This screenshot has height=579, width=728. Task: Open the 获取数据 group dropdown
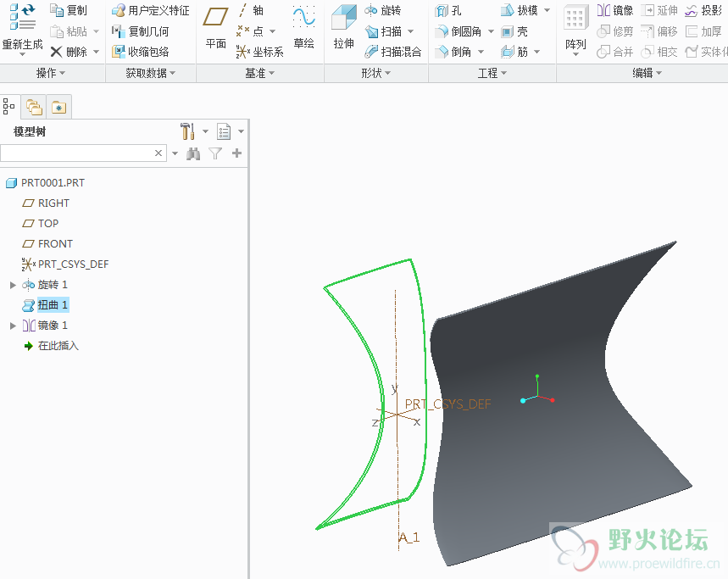[151, 73]
